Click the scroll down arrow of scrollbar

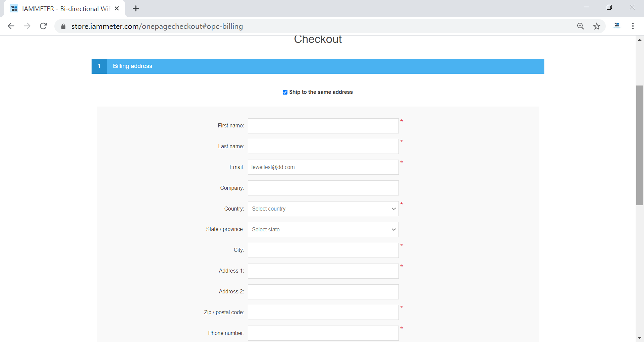click(640, 338)
